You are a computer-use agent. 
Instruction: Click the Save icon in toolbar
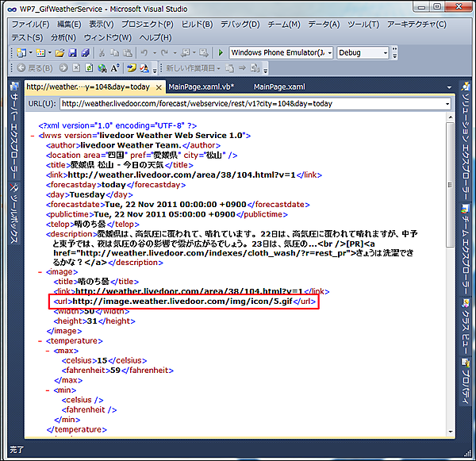click(72, 52)
